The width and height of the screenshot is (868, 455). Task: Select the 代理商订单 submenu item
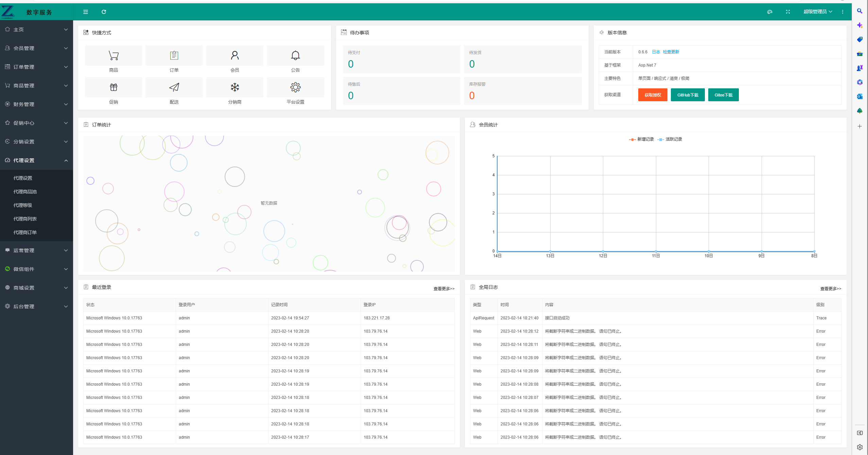click(x=36, y=232)
